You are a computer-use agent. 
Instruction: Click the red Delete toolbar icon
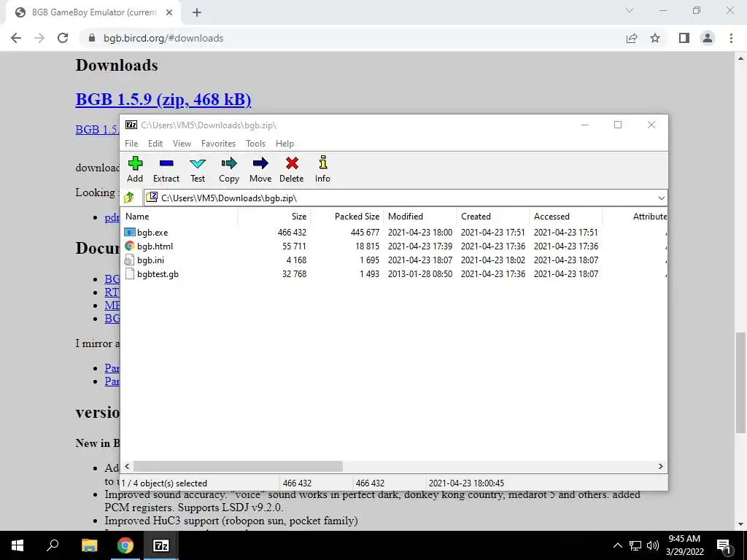click(292, 163)
